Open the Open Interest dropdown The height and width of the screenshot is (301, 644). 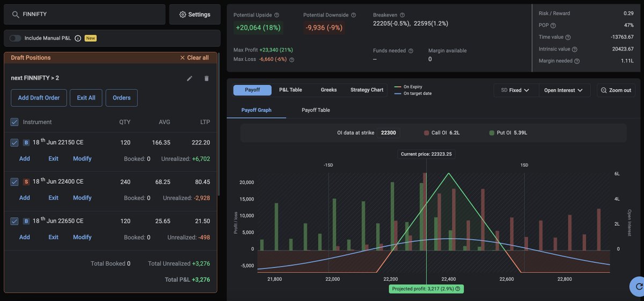click(x=563, y=90)
